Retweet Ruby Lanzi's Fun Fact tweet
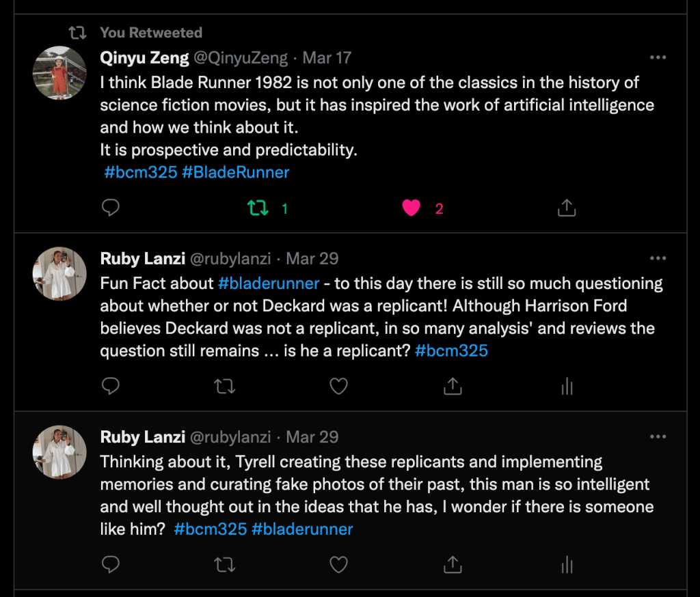The width and height of the screenshot is (700, 597). [225, 387]
